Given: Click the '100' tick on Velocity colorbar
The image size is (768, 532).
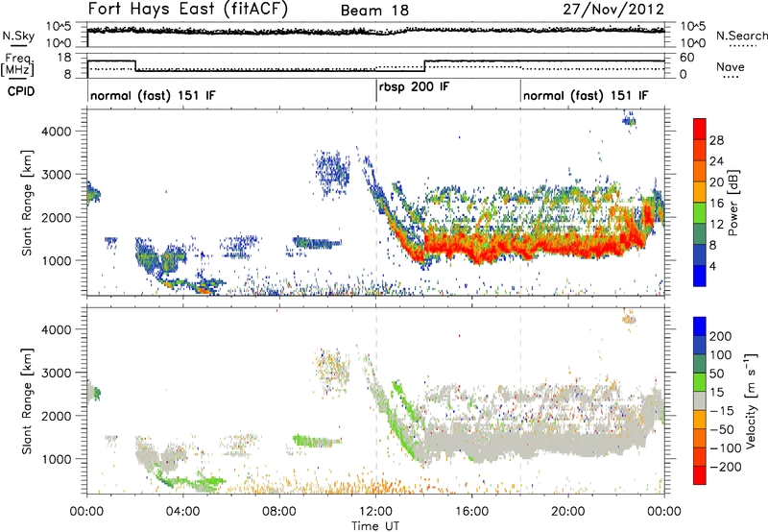Looking at the screenshot, I should 721,354.
